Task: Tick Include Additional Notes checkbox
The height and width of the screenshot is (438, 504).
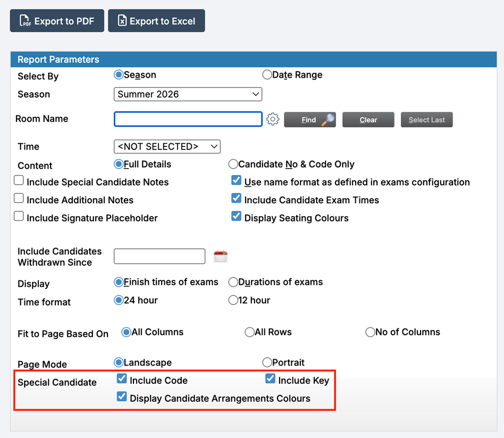Action: (19, 199)
